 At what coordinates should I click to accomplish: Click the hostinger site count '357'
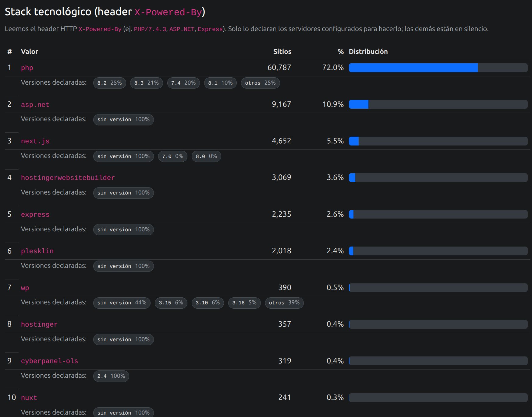(x=285, y=324)
